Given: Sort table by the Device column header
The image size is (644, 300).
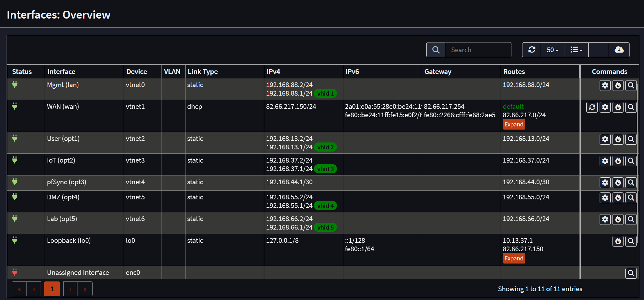Looking at the screenshot, I should (137, 72).
